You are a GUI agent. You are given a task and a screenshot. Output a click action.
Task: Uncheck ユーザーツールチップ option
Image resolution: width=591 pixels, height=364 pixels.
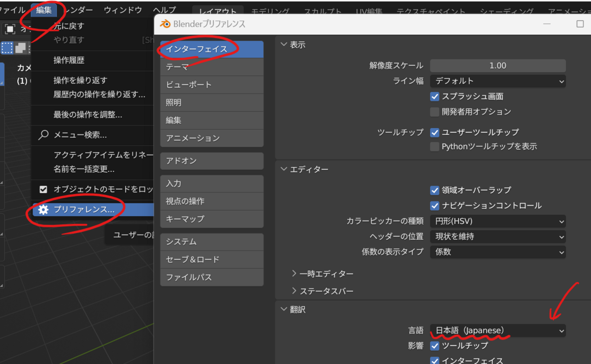pyautogui.click(x=434, y=132)
